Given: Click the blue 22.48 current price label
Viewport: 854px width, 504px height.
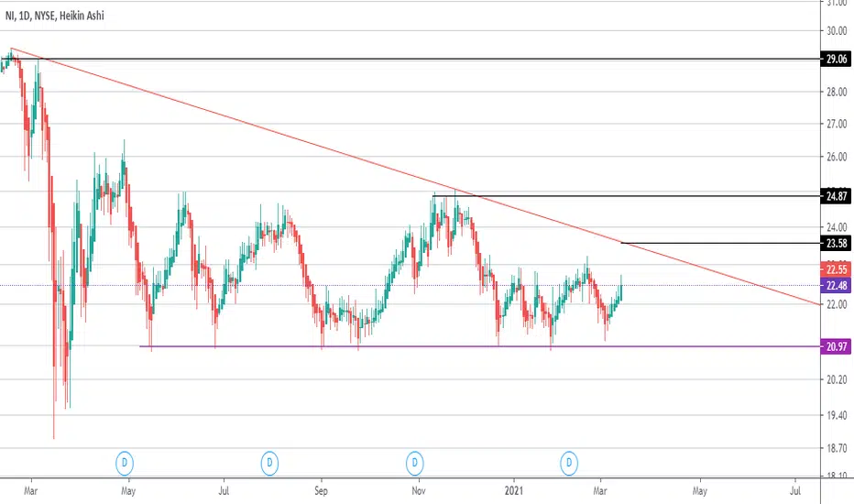Looking at the screenshot, I should [x=836, y=286].
